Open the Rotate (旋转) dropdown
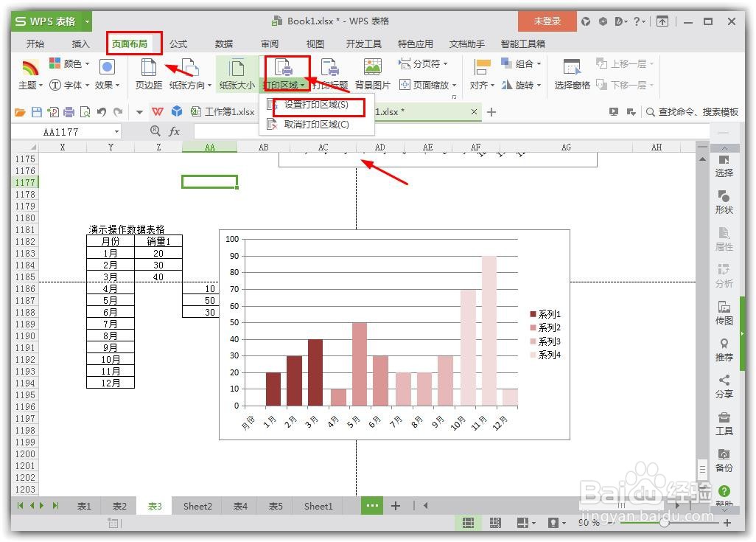Screen dimensions: 756x542 click(x=521, y=85)
